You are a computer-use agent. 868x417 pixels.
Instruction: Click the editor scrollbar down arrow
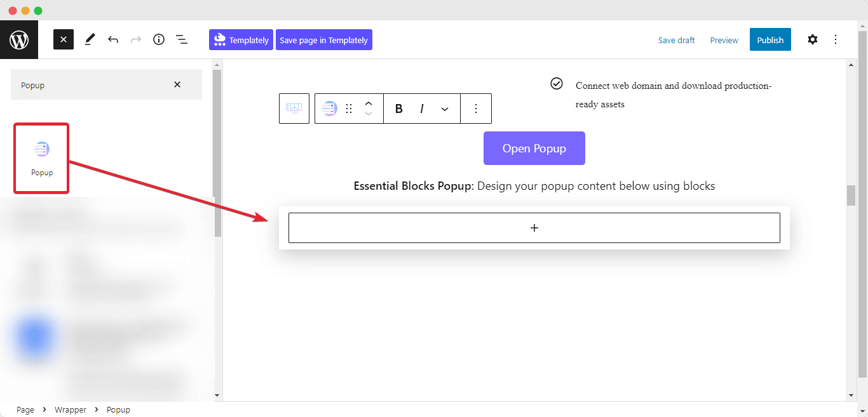pos(851,395)
